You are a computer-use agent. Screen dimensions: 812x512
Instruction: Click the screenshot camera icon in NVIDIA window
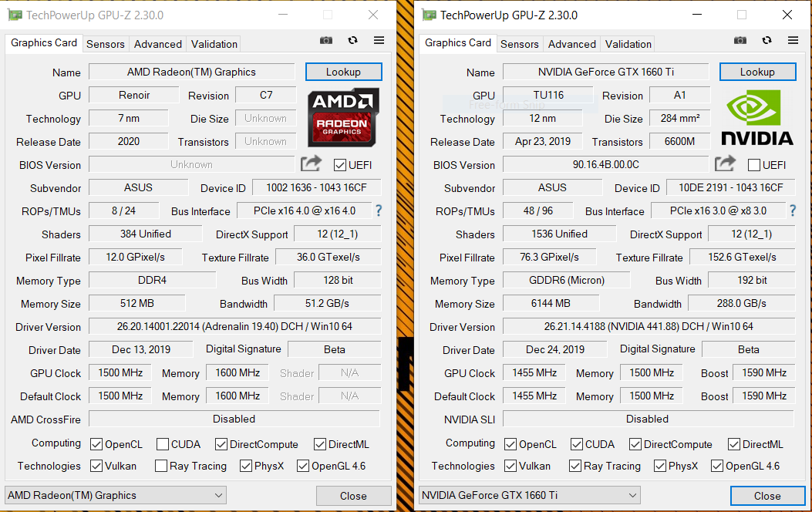(x=740, y=40)
